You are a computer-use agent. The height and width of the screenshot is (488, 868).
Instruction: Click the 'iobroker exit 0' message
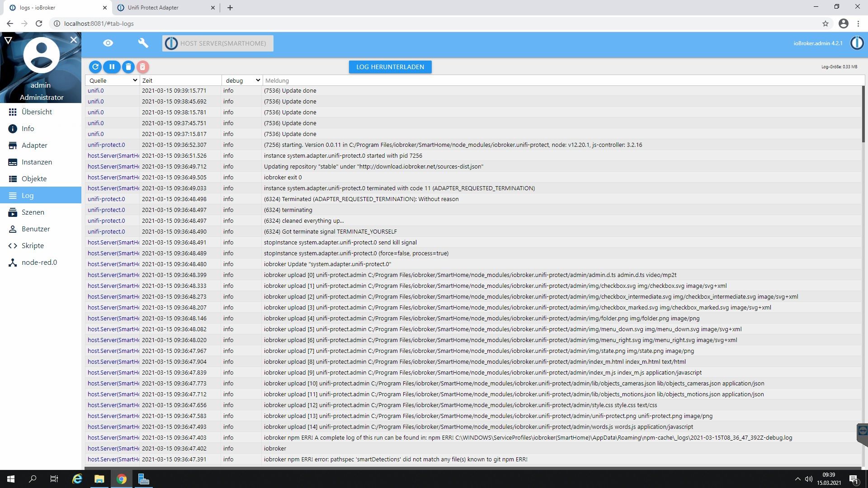tap(283, 177)
